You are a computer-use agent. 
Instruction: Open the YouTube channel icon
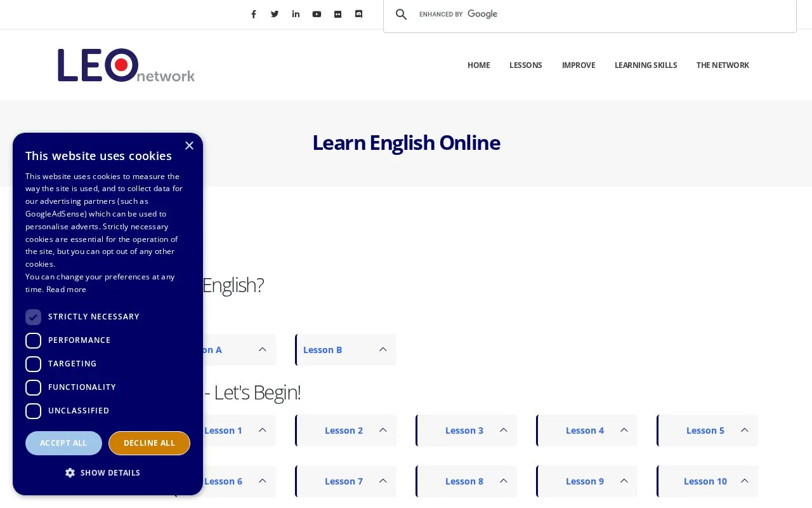point(317,14)
